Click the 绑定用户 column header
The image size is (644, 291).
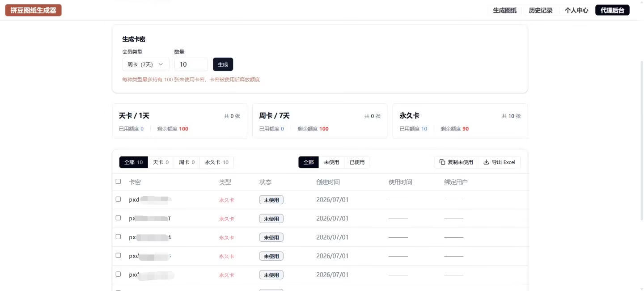(456, 182)
